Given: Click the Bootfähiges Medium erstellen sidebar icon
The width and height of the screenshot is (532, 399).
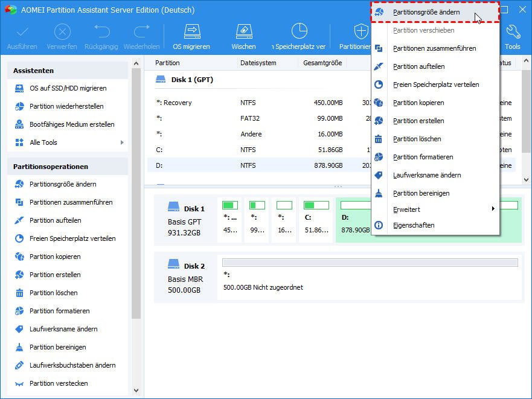Looking at the screenshot, I should point(19,124).
